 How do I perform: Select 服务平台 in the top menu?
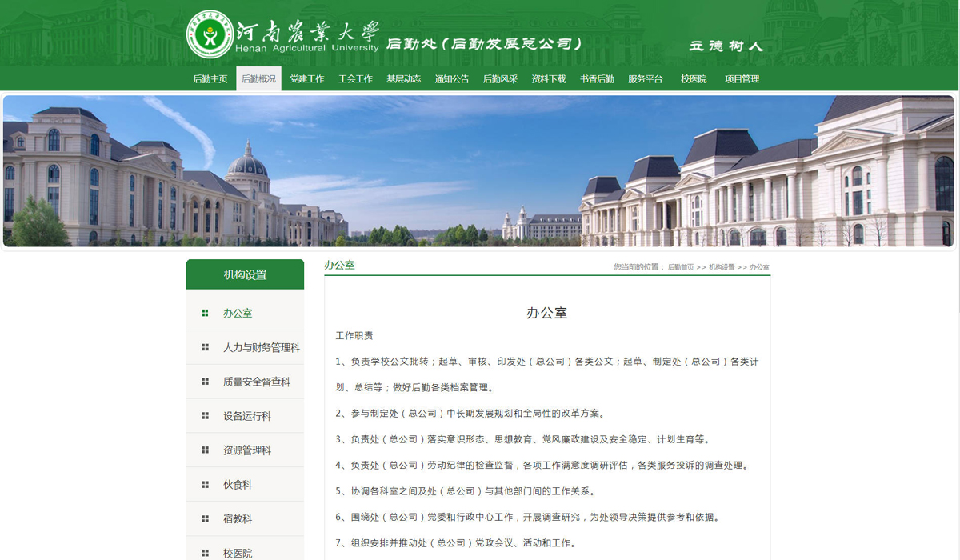(646, 79)
